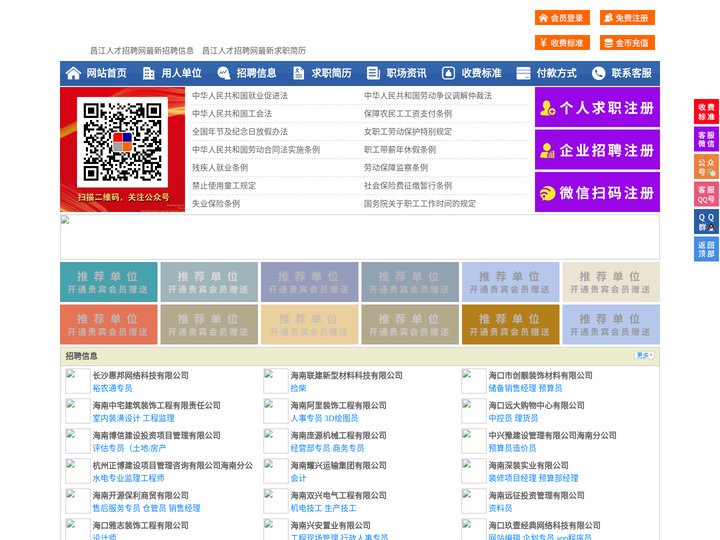Screen dimensions: 720x540
Task: Open the 公众号 side widget
Action: pos(706,167)
